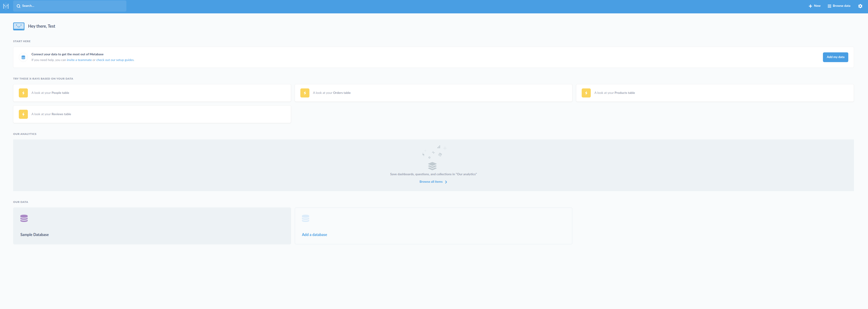This screenshot has height=309, width=868.
Task: Open the Add a database card
Action: coord(433,226)
